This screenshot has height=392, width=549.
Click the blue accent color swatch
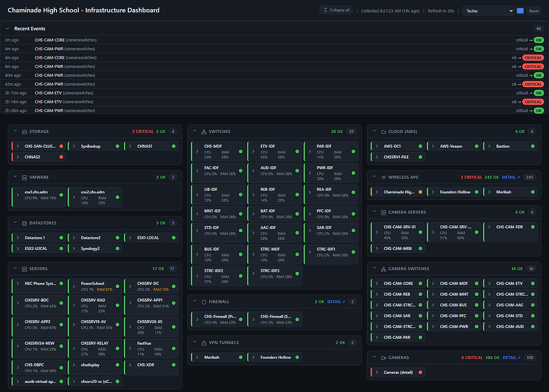520,11
